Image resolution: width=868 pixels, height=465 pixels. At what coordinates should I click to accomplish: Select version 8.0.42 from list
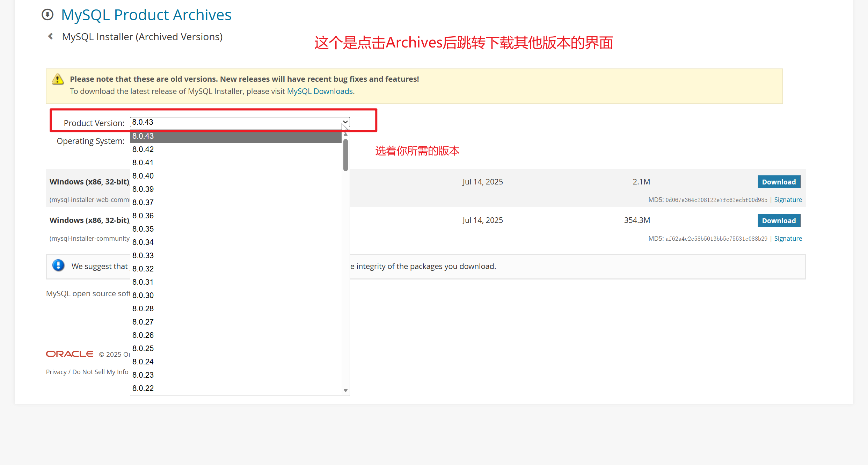pos(143,149)
